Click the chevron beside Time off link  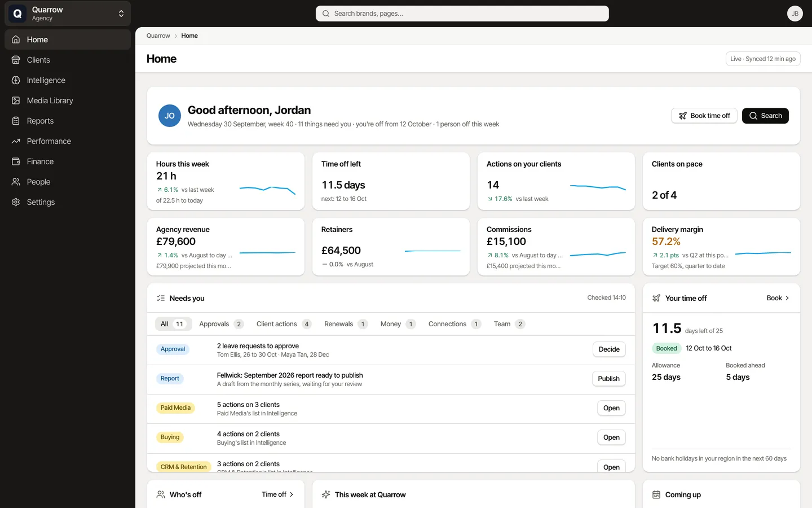[x=292, y=494]
